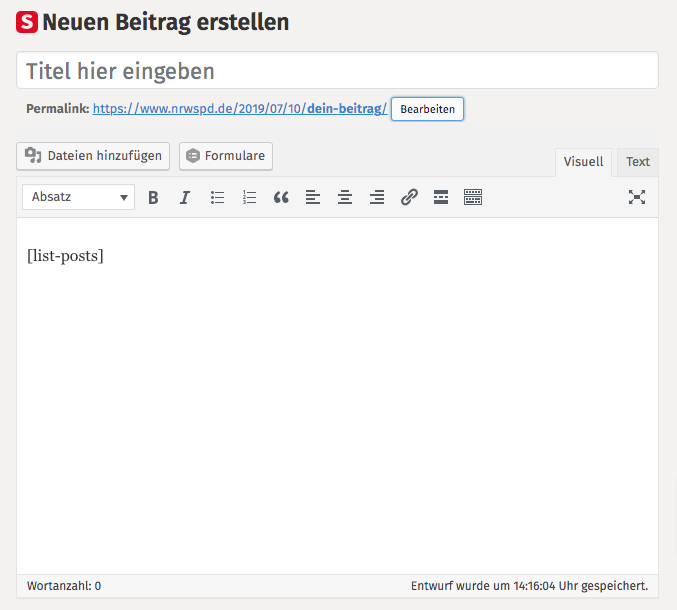This screenshot has width=677, height=610.
Task: Format text as a blockquote
Action: [281, 197]
